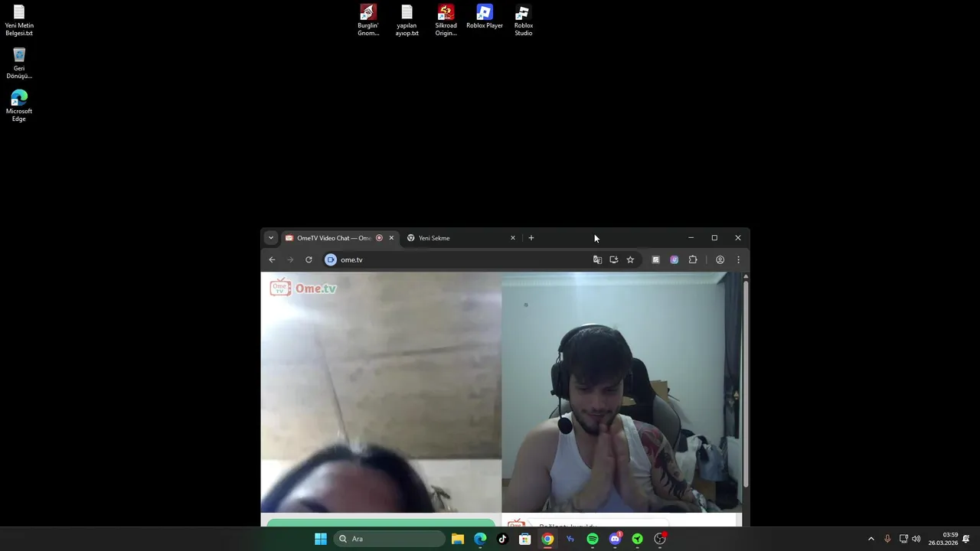Click the camera site-info icon beside ome.tv
This screenshot has width=980, height=551.
click(331, 259)
